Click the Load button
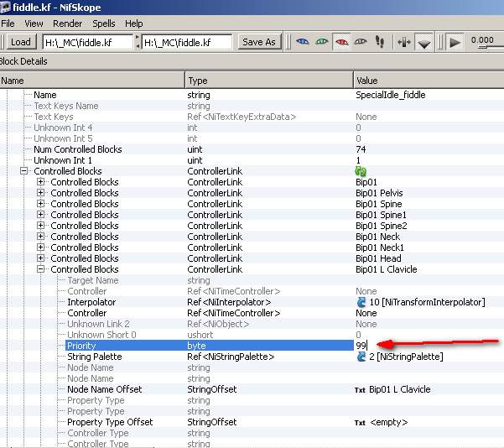This screenshot has width=504, height=448. pyautogui.click(x=21, y=42)
